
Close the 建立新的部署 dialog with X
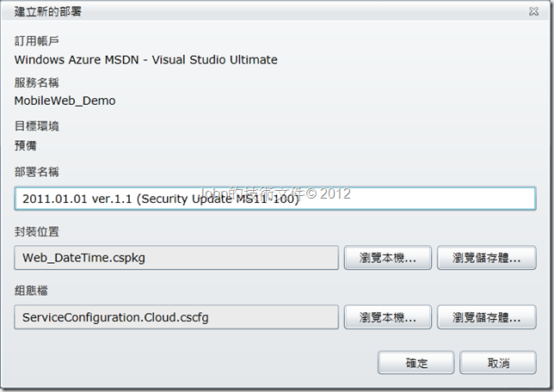(x=533, y=12)
